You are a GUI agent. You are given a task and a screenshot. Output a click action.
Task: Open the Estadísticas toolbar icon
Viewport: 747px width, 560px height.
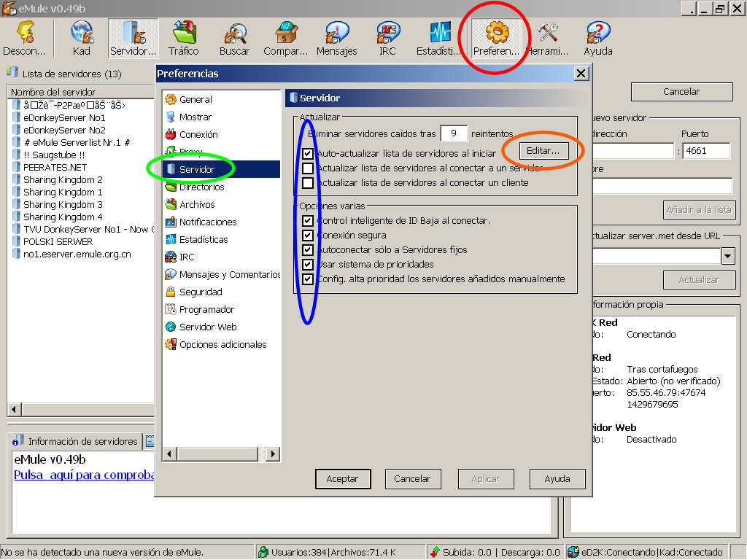(x=439, y=38)
